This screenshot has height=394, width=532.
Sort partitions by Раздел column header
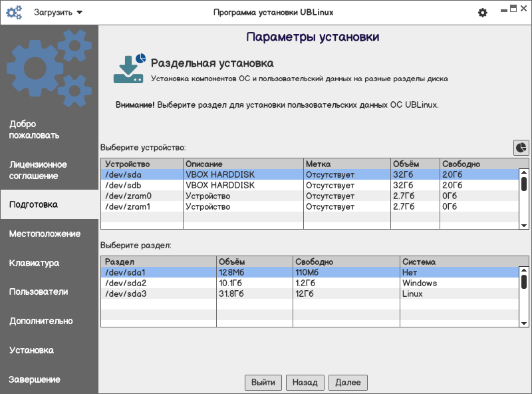click(x=158, y=262)
